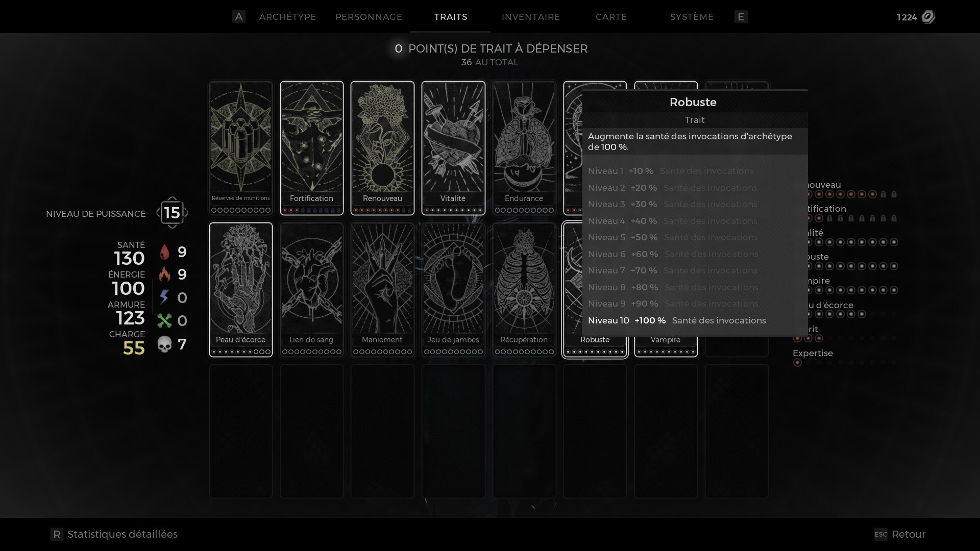Viewport: 980px width, 551px height.
Task: Pick the Vitalité trait card
Action: pyautogui.click(x=453, y=148)
